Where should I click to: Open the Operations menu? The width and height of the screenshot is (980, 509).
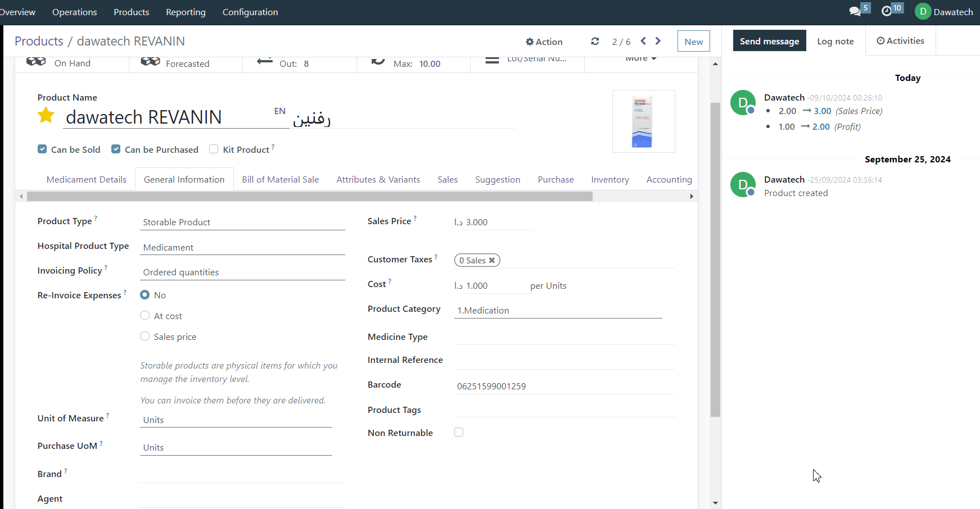[74, 12]
